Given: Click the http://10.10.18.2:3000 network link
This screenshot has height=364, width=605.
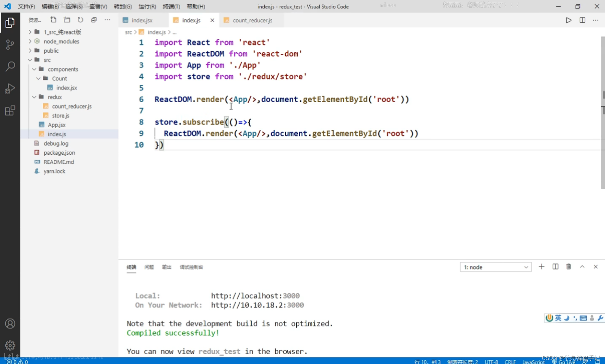Looking at the screenshot, I should (257, 305).
